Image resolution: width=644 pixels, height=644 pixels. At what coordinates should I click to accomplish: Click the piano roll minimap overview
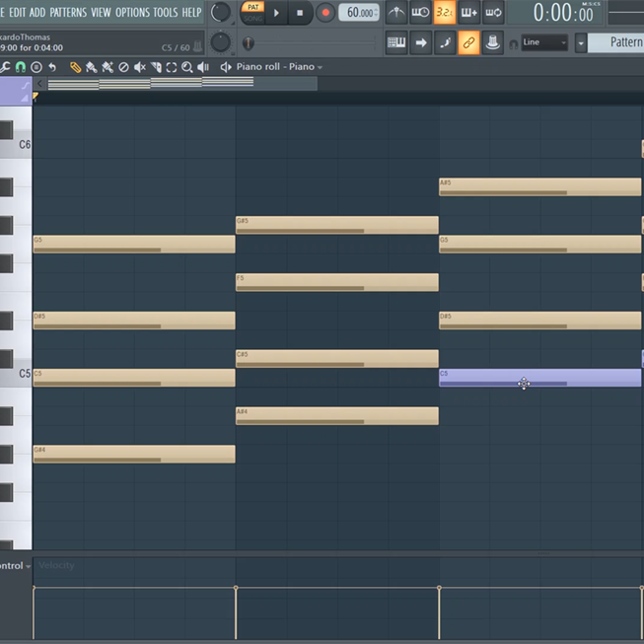pyautogui.click(x=181, y=84)
